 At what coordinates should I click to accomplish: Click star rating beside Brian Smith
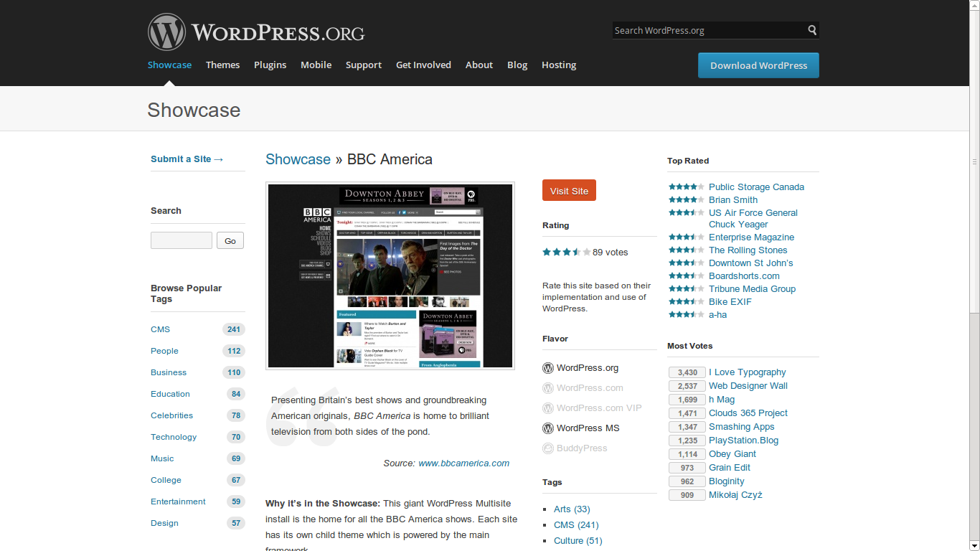(x=687, y=199)
